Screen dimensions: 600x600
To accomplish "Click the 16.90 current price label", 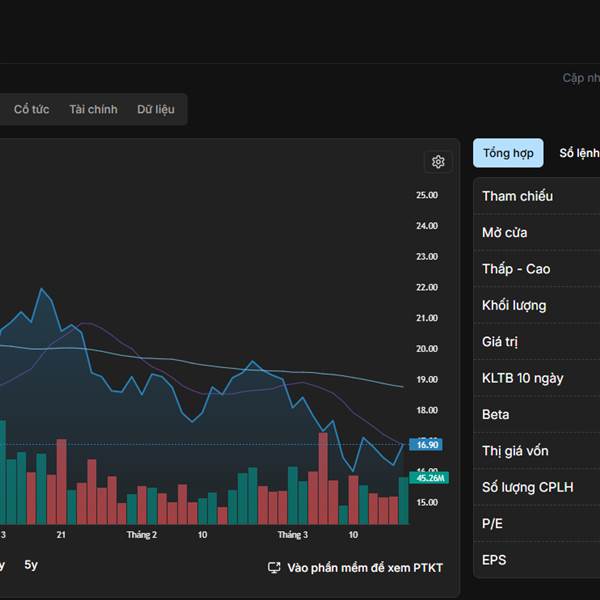I will [x=427, y=444].
